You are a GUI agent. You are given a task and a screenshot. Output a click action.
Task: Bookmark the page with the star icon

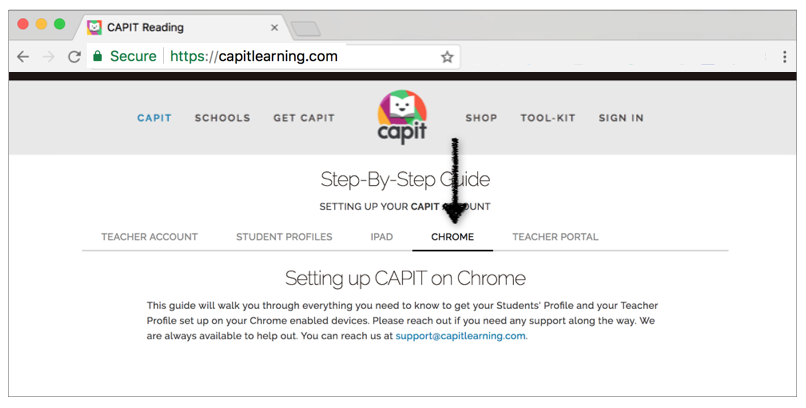(447, 57)
